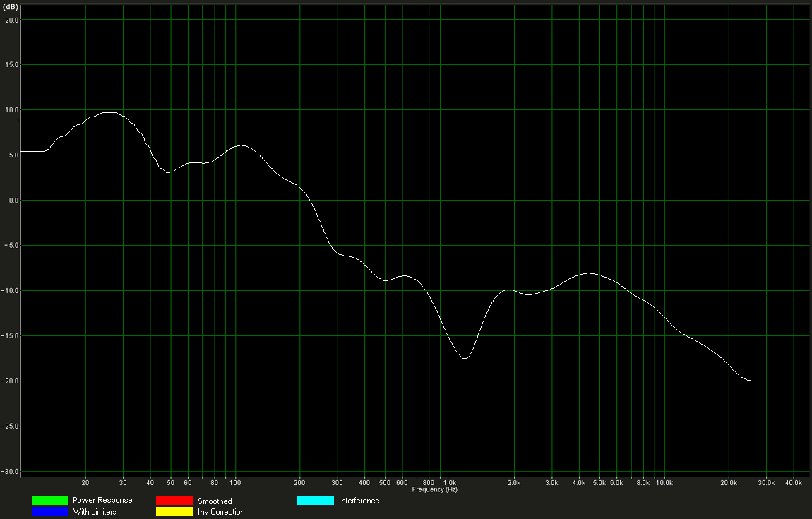
Task: Select the Interference legend label
Action: 359,501
